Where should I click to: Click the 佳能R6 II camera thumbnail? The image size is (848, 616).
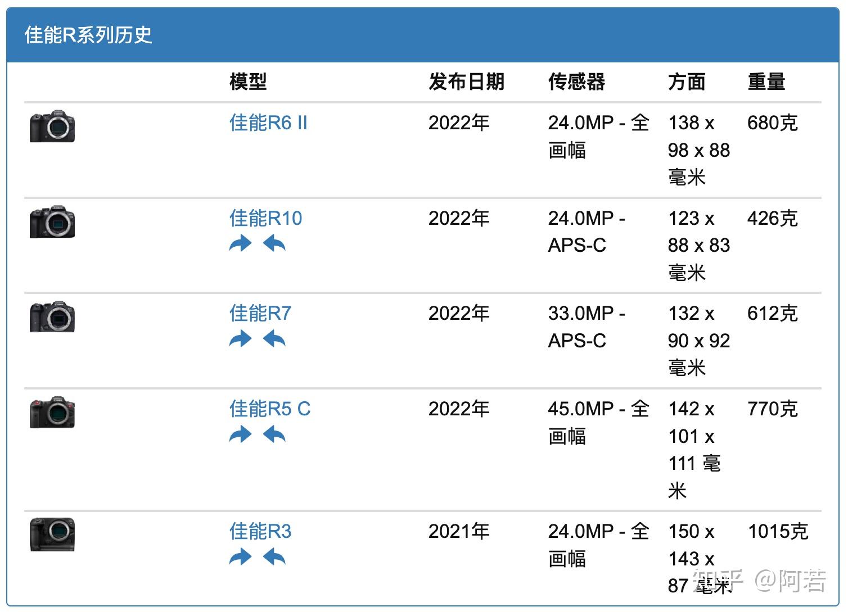[52, 126]
